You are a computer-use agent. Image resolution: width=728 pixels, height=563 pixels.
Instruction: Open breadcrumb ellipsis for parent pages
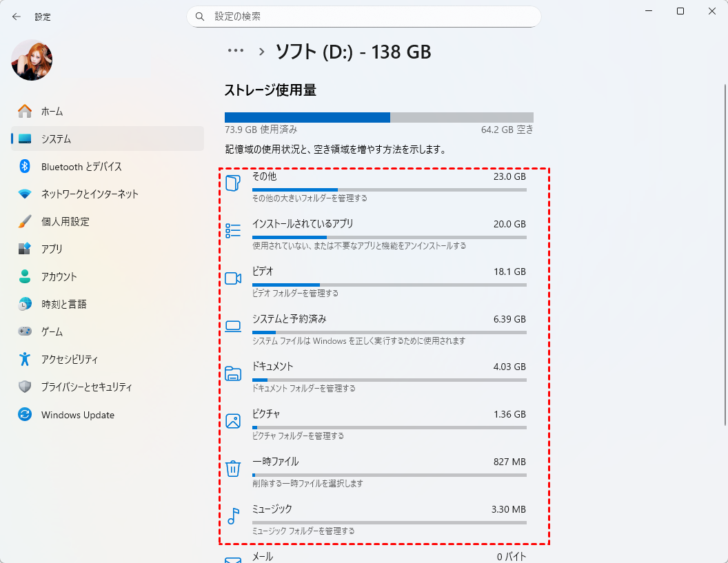236,51
